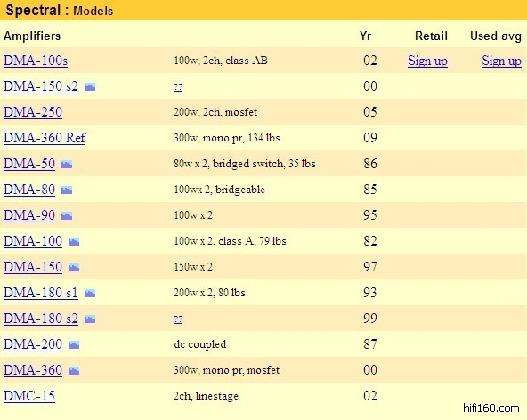Screen dimensions: 527x420
Task: Open the photo icon beside DMA-100
Action: pyautogui.click(x=74, y=241)
